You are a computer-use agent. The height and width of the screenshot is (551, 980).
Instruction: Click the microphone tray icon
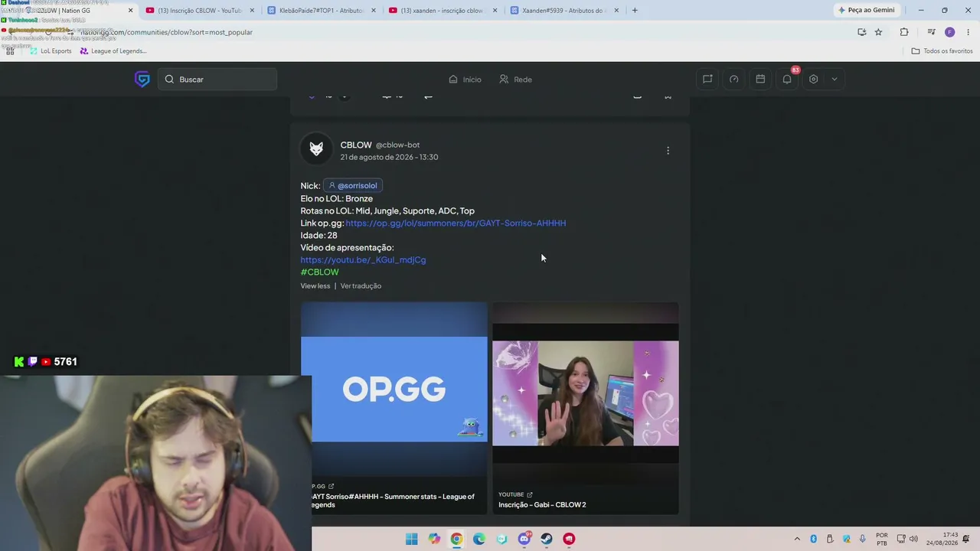[863, 539]
